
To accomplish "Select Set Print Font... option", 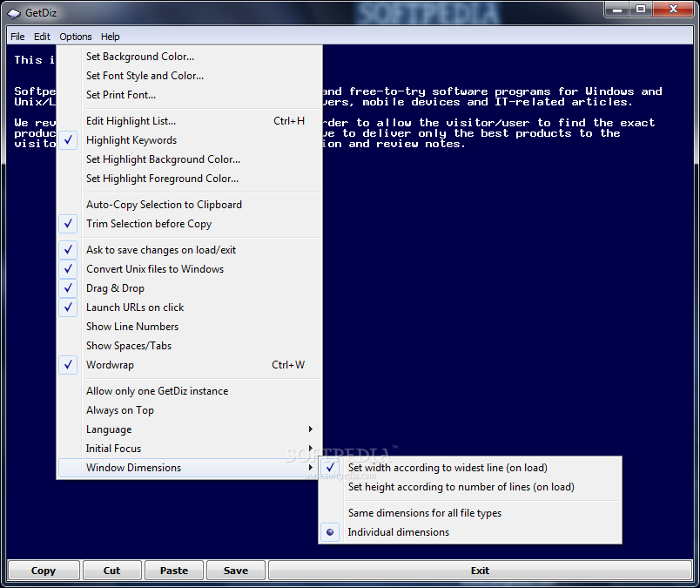I will coord(190,95).
